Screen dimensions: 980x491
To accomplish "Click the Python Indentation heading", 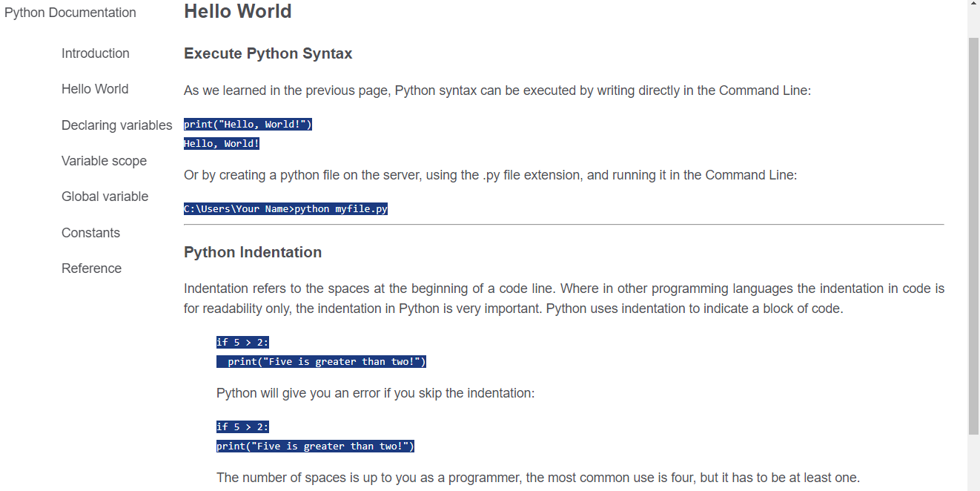I will click(x=252, y=252).
